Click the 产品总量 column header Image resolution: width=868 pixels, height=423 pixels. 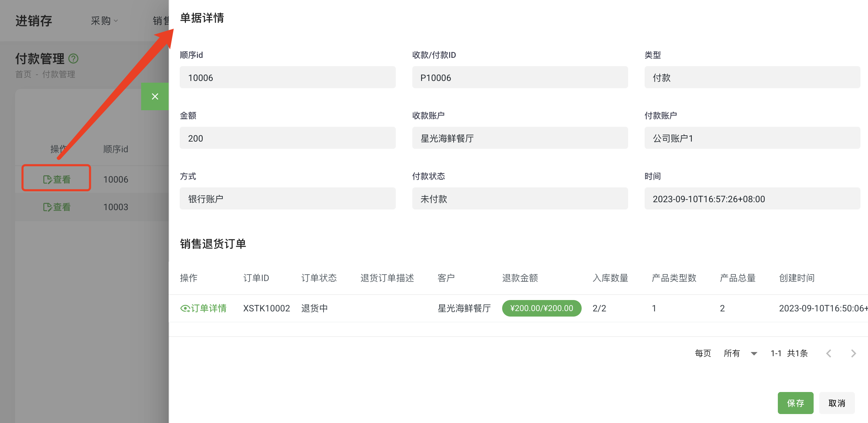[x=738, y=278]
